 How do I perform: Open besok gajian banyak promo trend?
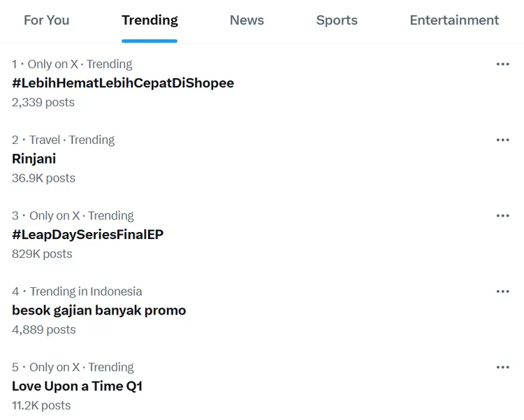(99, 310)
